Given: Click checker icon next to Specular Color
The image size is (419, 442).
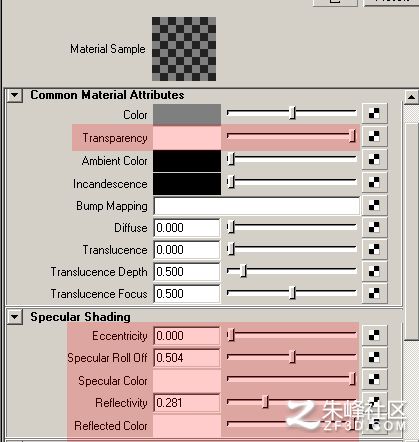Looking at the screenshot, I should (374, 379).
